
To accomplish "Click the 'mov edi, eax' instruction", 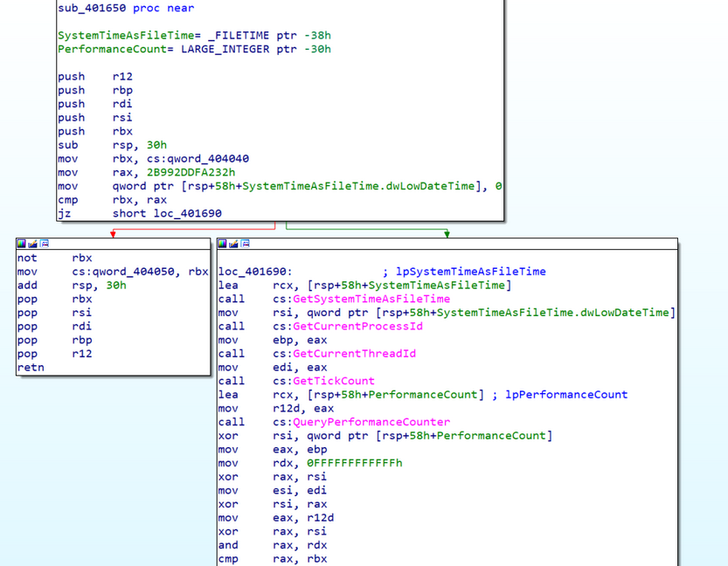I will tap(273, 368).
